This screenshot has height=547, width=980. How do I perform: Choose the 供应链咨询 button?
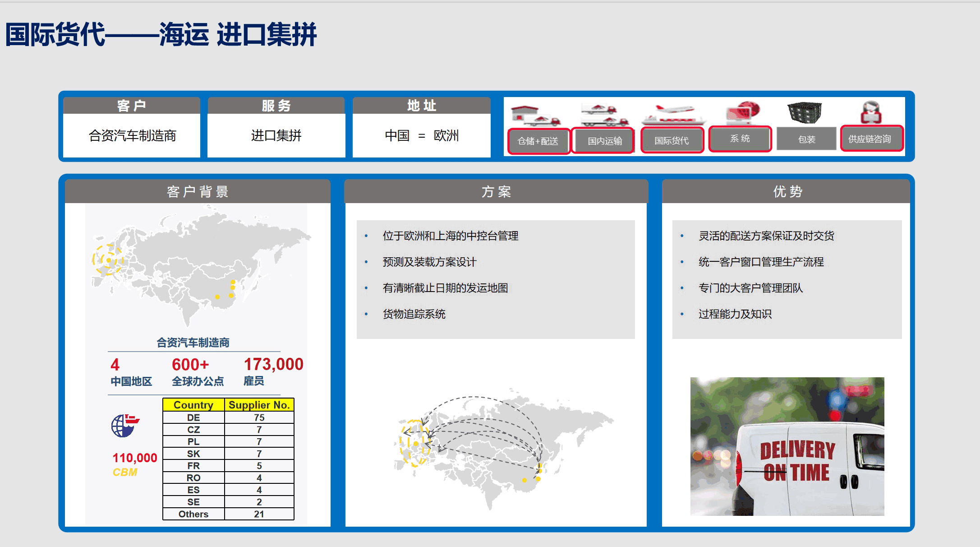point(870,139)
